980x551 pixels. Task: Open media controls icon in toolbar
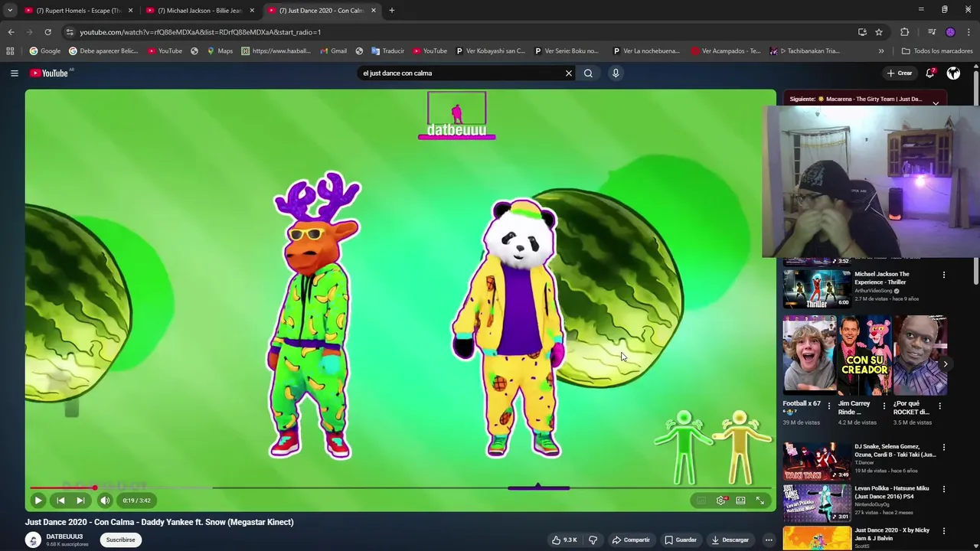tap(931, 32)
